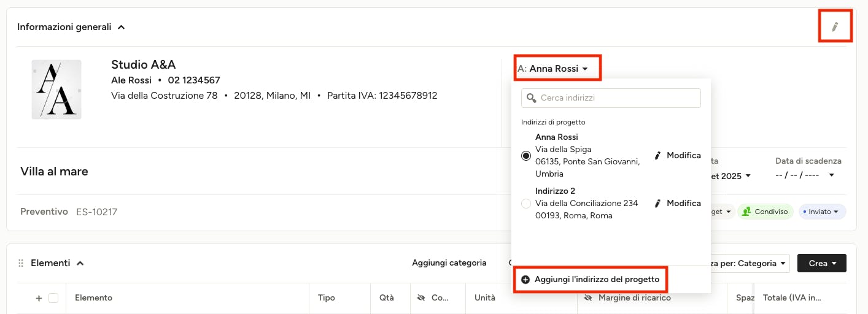Click the ES-10217 quote number

click(96, 212)
